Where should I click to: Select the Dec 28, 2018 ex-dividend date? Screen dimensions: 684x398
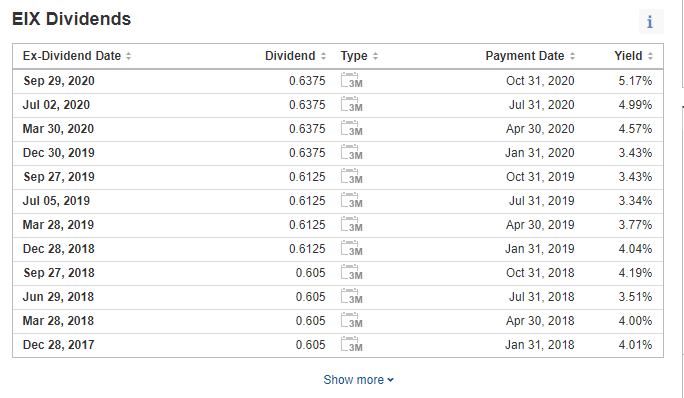pos(59,249)
